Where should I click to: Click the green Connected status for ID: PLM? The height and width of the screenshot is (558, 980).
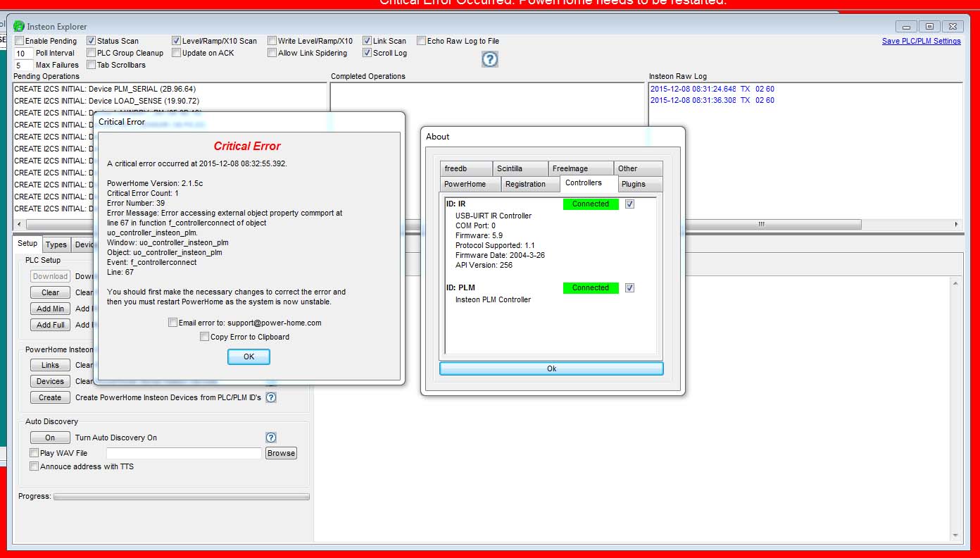click(591, 287)
